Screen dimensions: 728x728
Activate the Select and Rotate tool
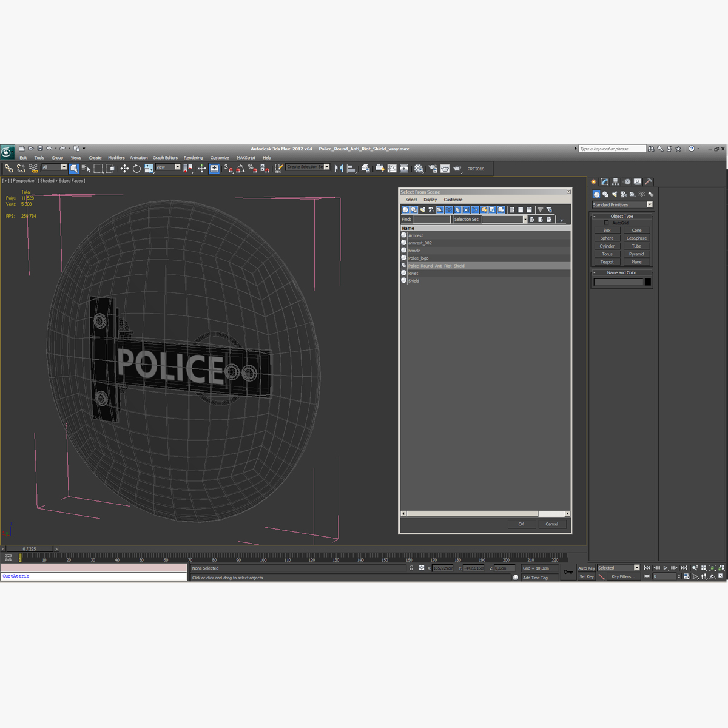136,169
